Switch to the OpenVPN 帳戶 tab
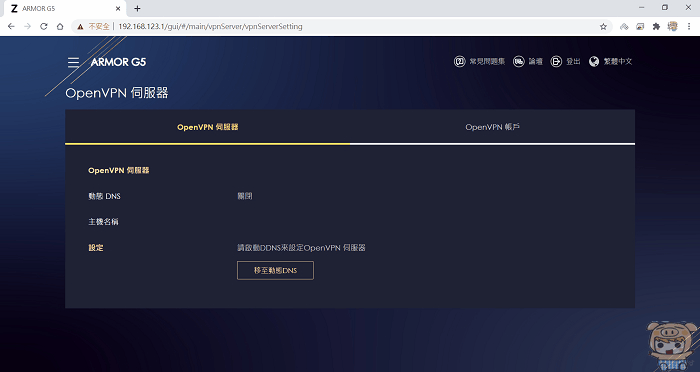 tap(492, 127)
